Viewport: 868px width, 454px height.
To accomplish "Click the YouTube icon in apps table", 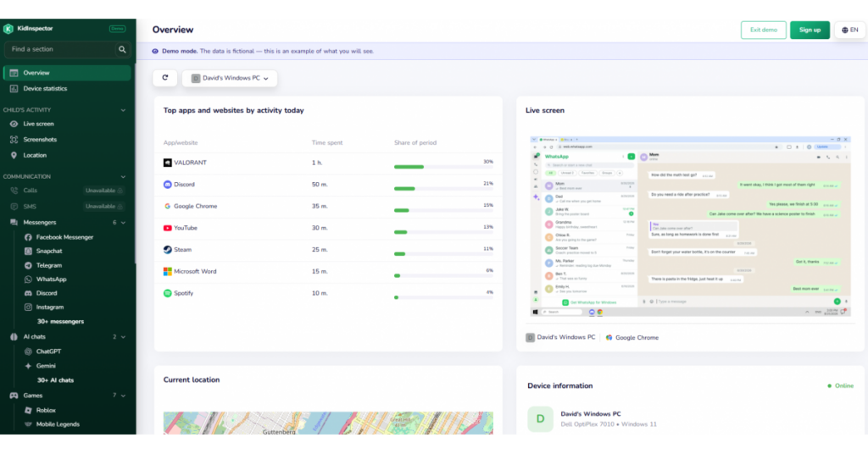I will pyautogui.click(x=167, y=228).
